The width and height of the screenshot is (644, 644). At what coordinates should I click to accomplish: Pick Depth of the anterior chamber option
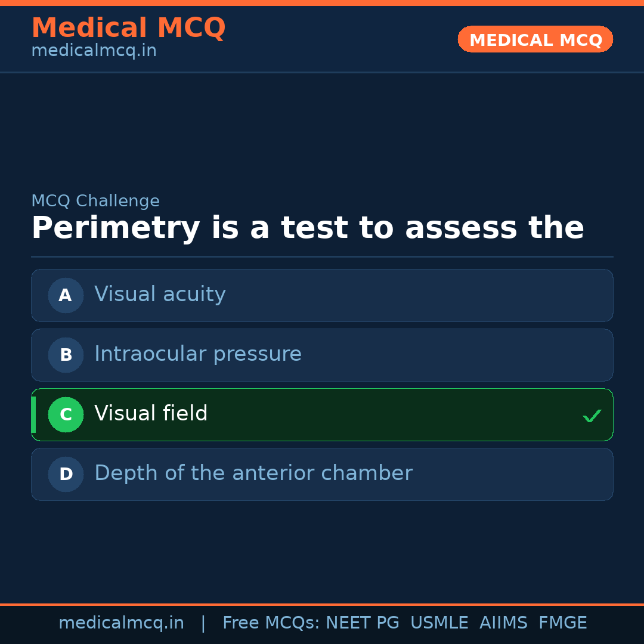(x=253, y=473)
